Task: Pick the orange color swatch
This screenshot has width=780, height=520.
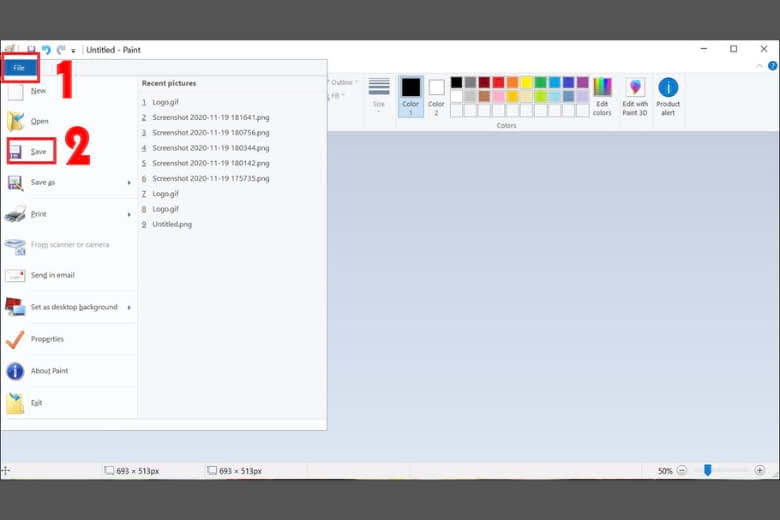Action: coord(512,82)
